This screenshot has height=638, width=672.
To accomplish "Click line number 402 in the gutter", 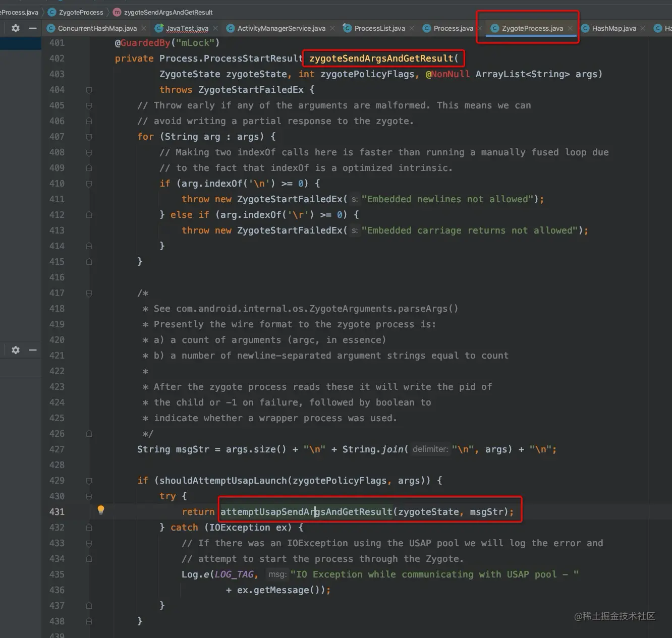I will tap(57, 59).
